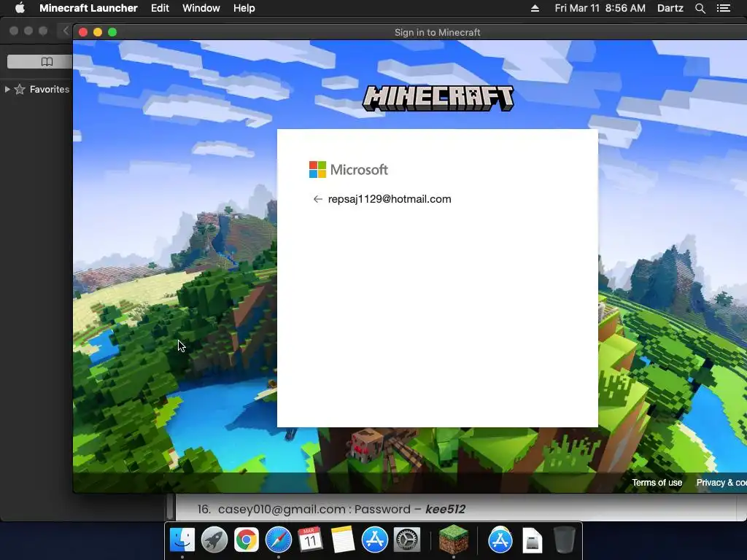This screenshot has height=560, width=747.
Task: Open System Preferences gear in the Dock
Action: [407, 540]
